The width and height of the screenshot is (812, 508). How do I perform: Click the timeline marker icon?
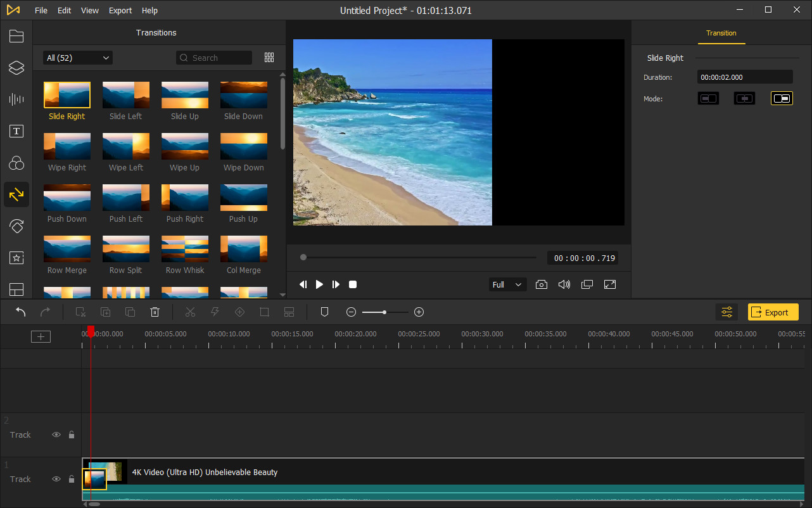click(324, 312)
